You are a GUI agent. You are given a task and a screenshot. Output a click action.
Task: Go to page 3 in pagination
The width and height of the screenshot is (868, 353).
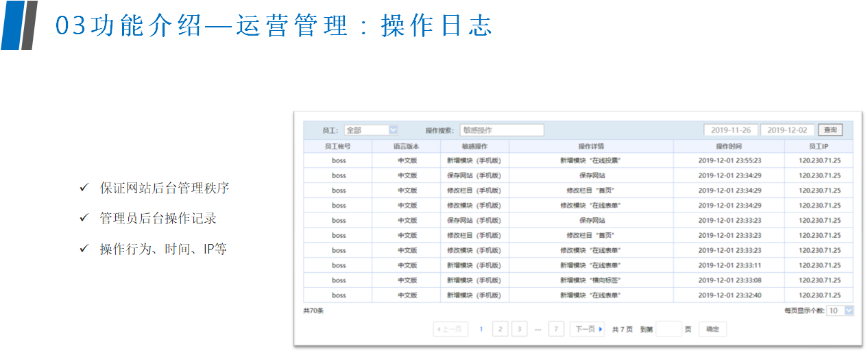click(519, 329)
